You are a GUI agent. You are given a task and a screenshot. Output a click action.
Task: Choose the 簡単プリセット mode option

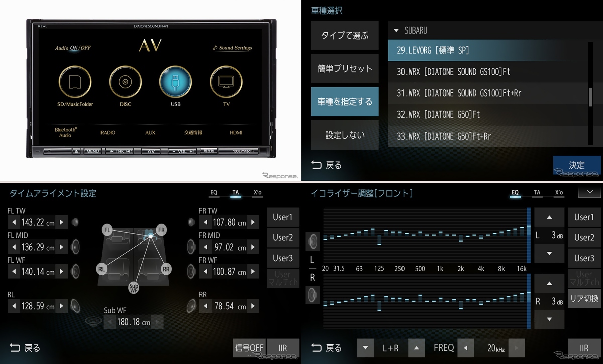pos(345,69)
